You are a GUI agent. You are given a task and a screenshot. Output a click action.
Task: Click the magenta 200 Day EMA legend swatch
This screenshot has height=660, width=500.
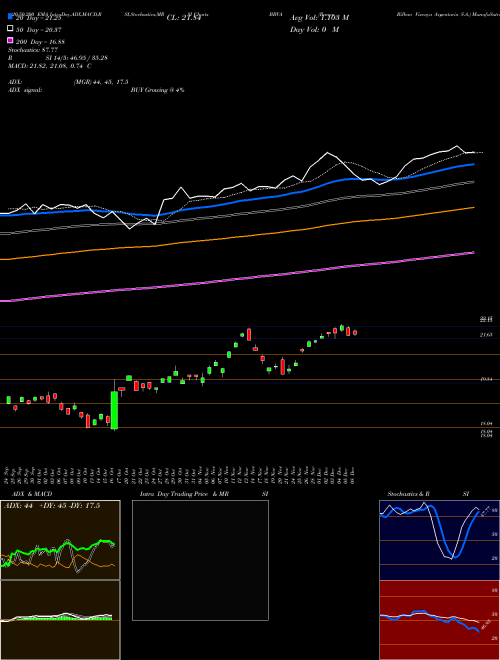point(10,41)
